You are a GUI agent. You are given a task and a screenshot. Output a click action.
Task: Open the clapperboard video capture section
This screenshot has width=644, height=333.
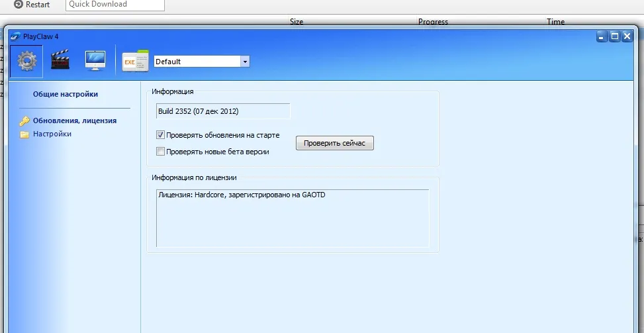(60, 61)
